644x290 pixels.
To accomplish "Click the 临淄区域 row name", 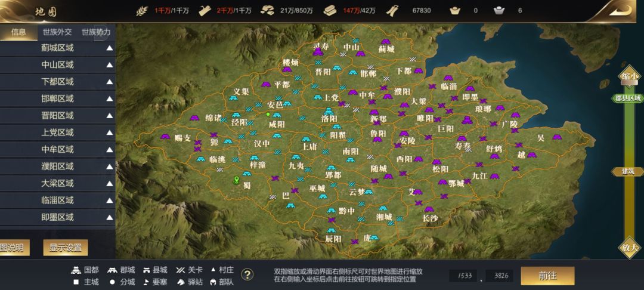I will tap(57, 200).
